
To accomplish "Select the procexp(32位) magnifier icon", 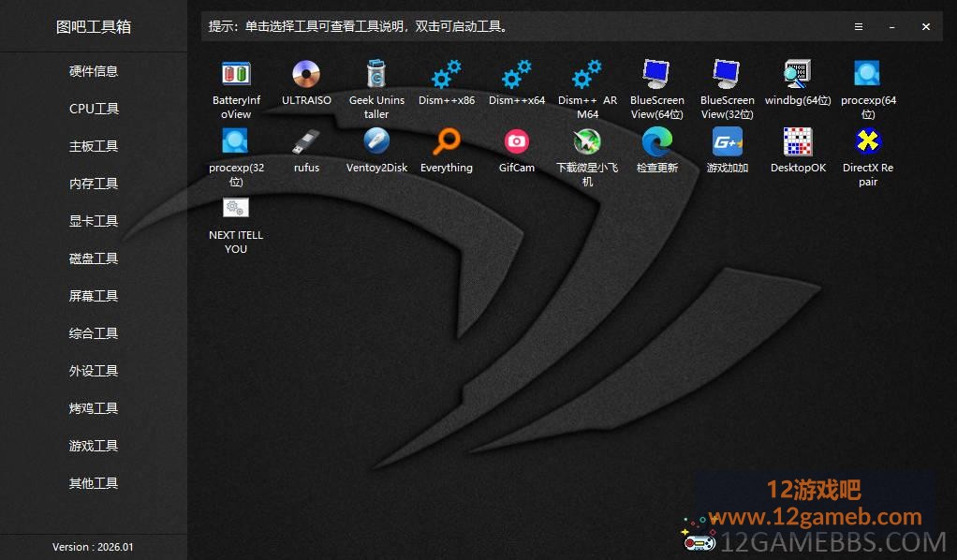I will click(x=236, y=141).
